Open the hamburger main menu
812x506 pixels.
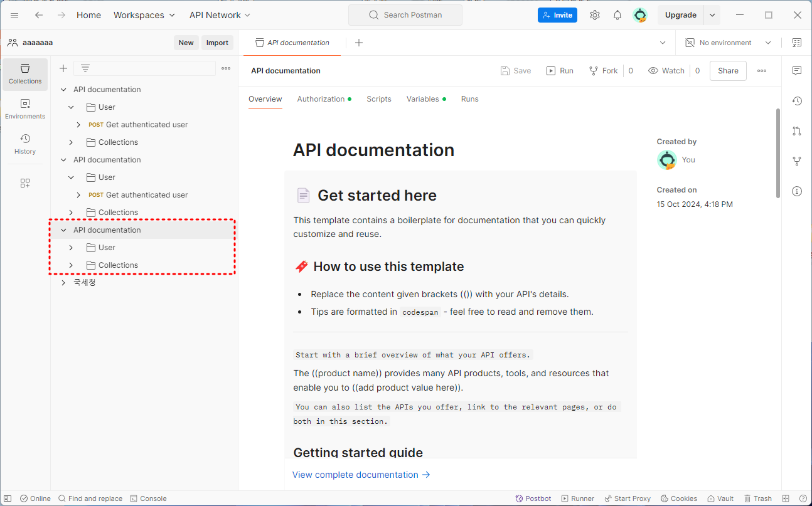pos(15,15)
